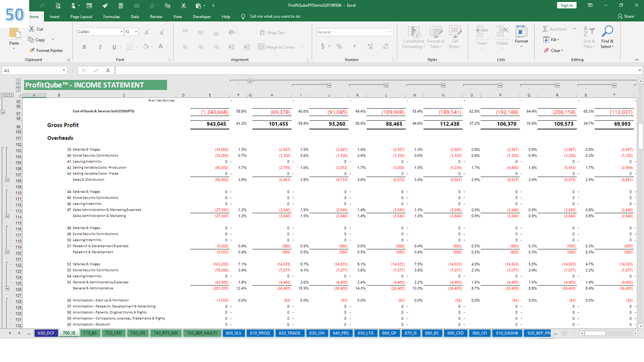Screen dimensions: 644x362
Task: Click the vertical scrollbar thumb
Action: click(x=640, y=136)
